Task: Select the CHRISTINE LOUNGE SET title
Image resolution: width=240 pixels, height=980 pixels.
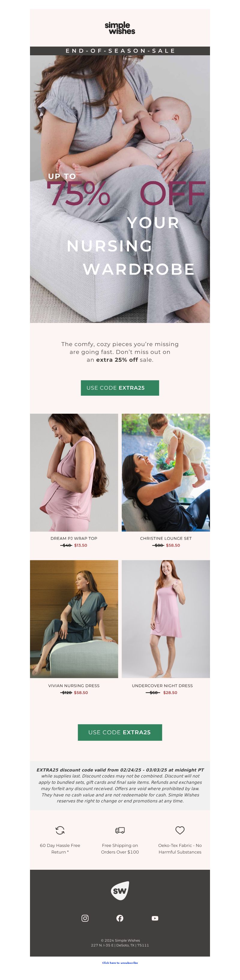Action: click(166, 538)
